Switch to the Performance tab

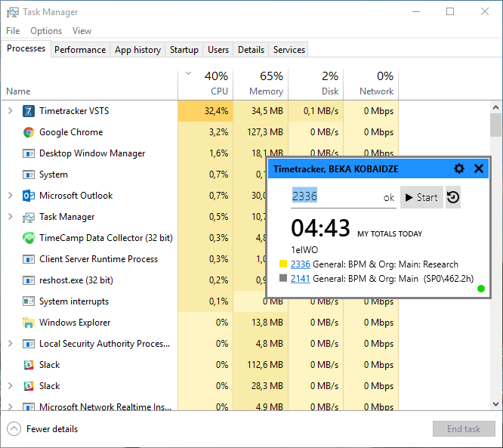80,50
